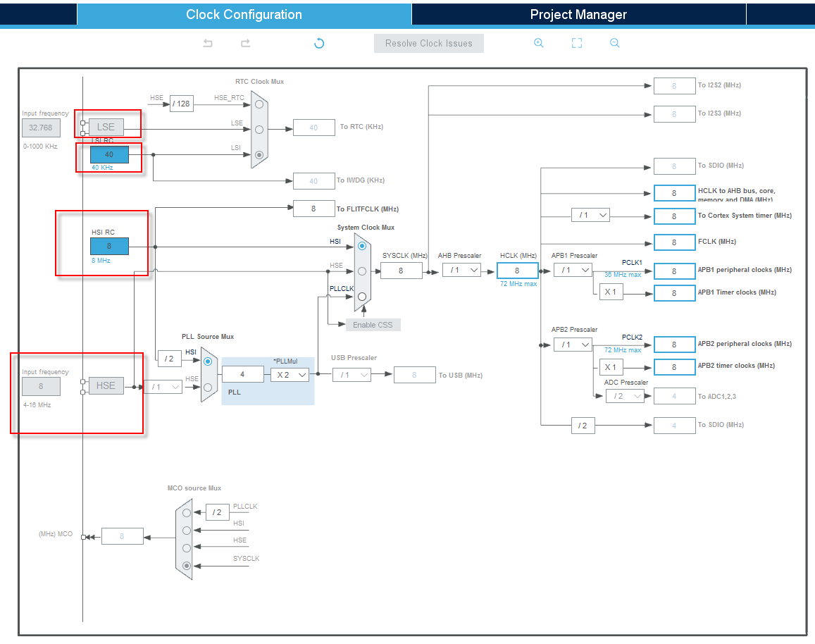Click the APB1 Timer clocks value box
The height and width of the screenshot is (644, 815).
click(674, 293)
